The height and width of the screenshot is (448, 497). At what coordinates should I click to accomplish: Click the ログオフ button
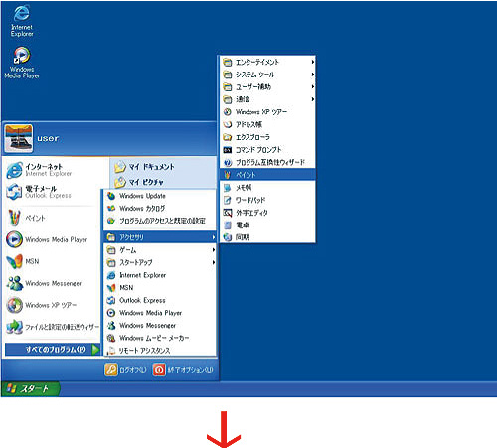pos(125,370)
